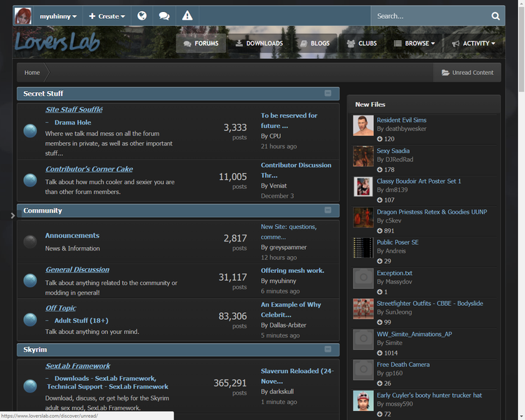The height and width of the screenshot is (420, 525).
Task: Collapse the Community category
Action: coord(328,210)
